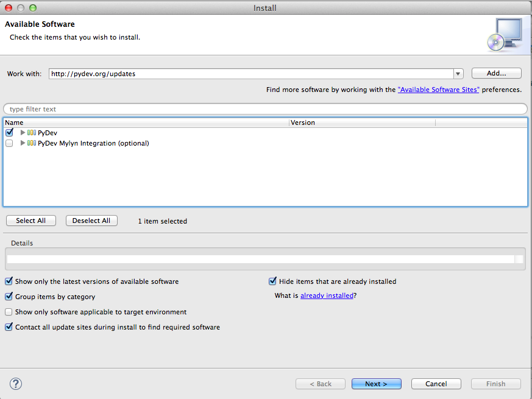532x399 pixels.
Task: Expand the PyDev tree item
Action: (x=23, y=132)
